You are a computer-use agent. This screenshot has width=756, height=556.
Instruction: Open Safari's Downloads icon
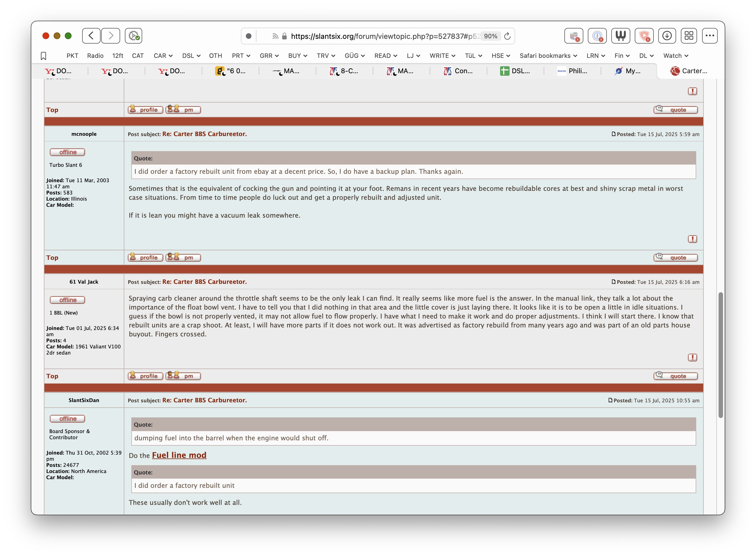pos(667,35)
